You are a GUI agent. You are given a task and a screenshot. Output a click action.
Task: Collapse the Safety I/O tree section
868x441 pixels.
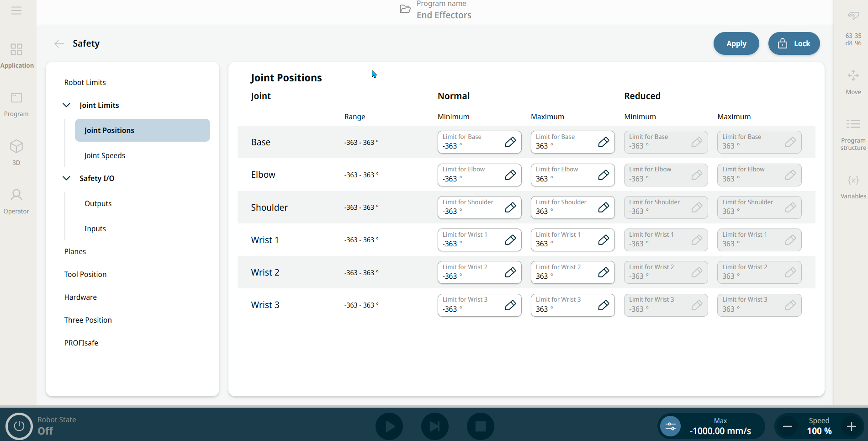[x=67, y=178]
